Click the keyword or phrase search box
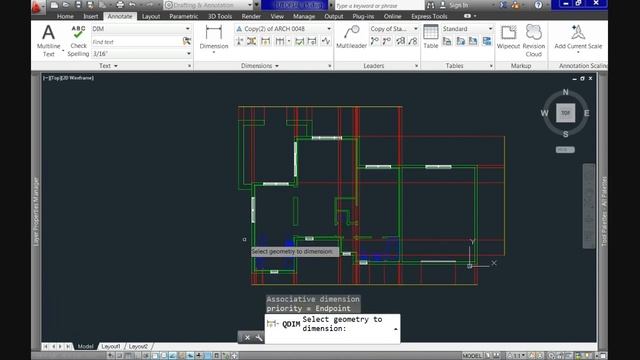This screenshot has height=360, width=640. tap(379, 5)
